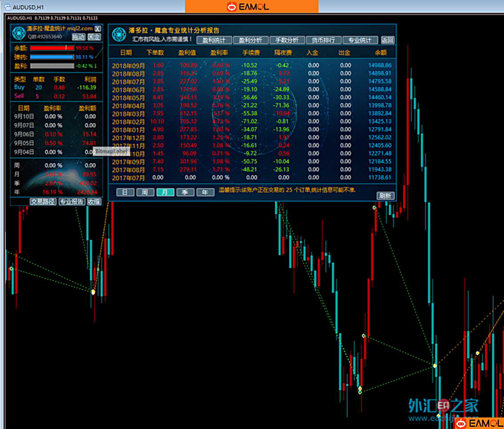The width and height of the screenshot is (504, 429).
Task: Click 返回 to go back from the report
Action: tap(387, 40)
